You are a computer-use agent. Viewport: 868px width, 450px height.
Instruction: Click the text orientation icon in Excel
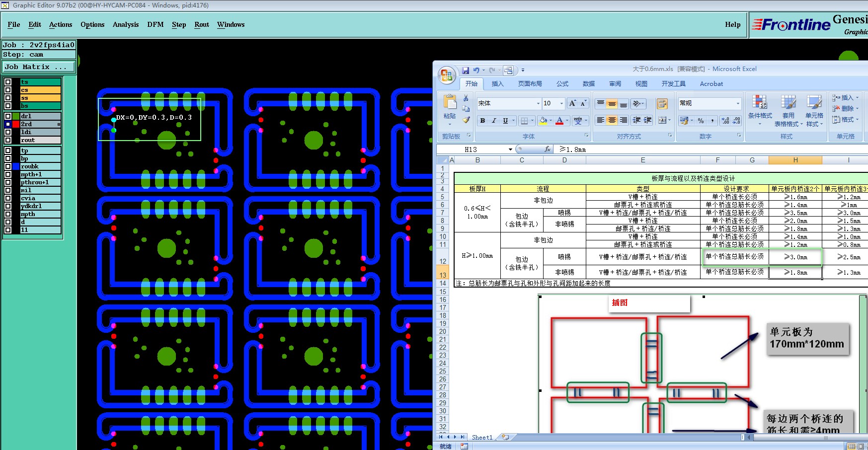636,103
